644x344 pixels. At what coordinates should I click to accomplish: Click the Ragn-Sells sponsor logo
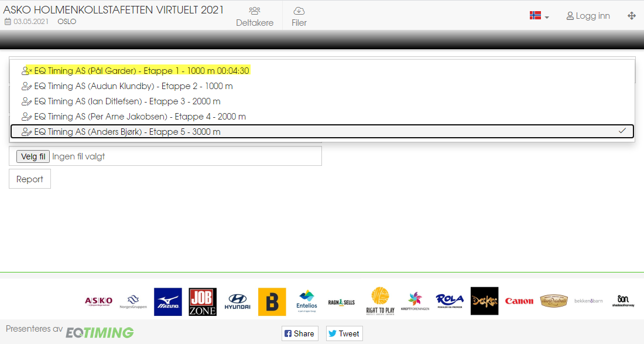point(341,302)
